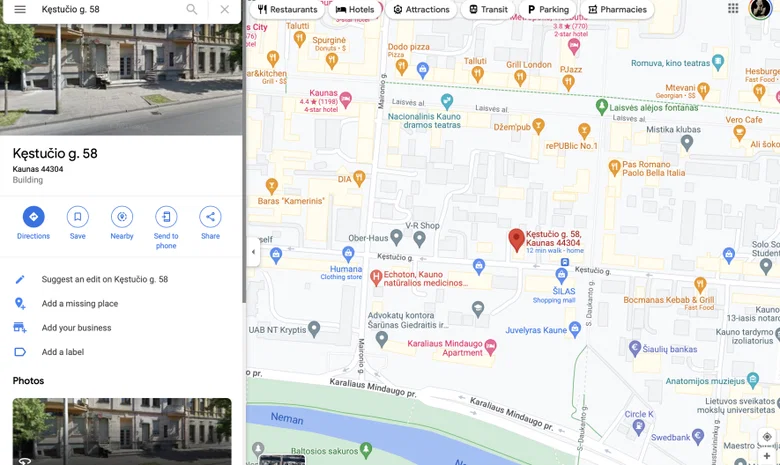Click V-R Shop grey pin
Image resolution: width=780 pixels, height=465 pixels.
419,239
